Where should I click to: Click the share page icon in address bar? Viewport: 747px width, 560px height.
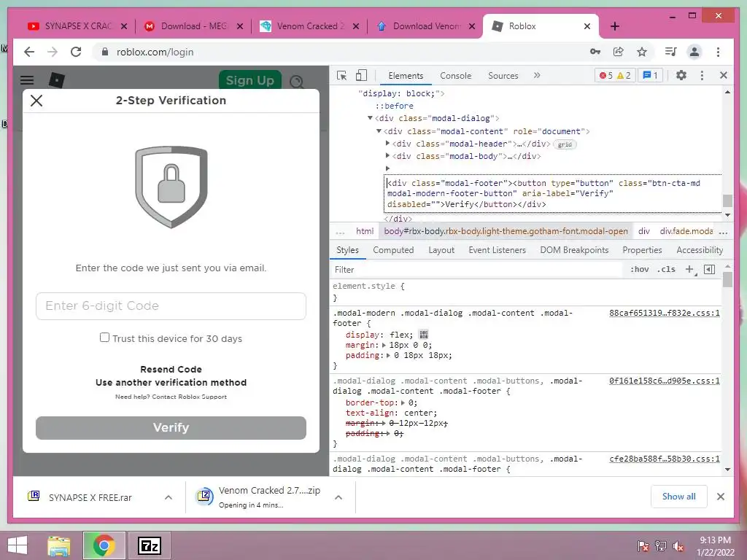pos(619,52)
